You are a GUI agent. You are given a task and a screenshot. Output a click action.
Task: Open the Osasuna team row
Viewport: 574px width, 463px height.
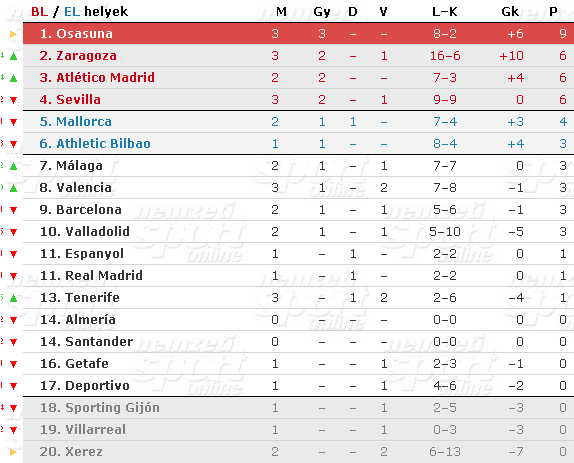point(298,34)
